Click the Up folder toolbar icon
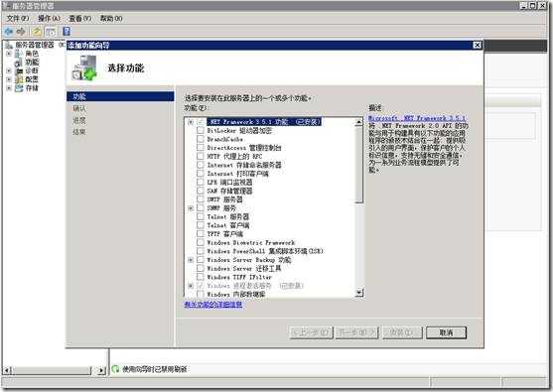This screenshot has width=553, height=392. coord(37,32)
